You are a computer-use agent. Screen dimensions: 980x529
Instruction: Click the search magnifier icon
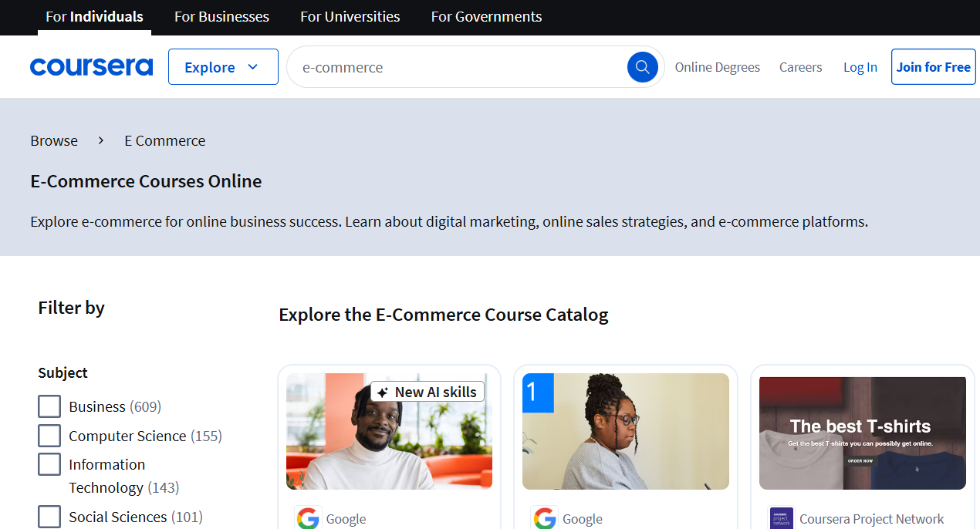pyautogui.click(x=643, y=66)
